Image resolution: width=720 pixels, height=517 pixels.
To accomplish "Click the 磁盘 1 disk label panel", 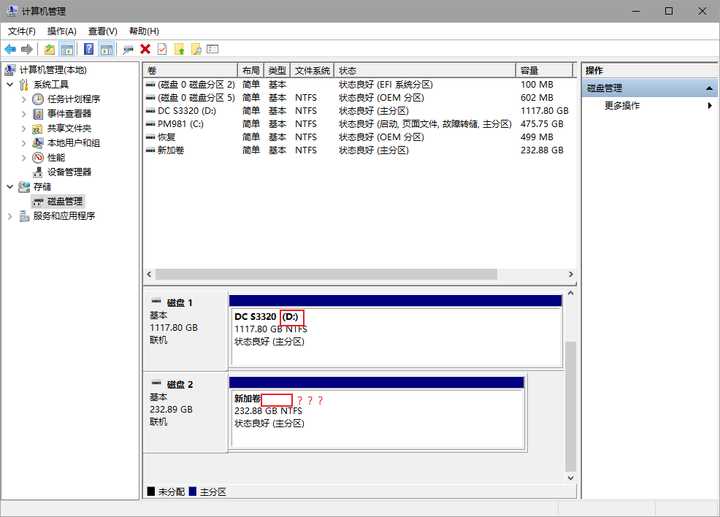I will (185, 329).
